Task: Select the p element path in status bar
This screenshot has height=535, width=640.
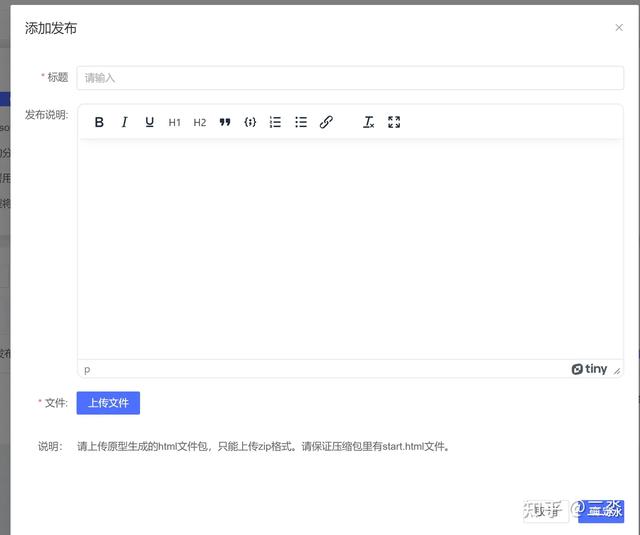Action: pyautogui.click(x=87, y=369)
